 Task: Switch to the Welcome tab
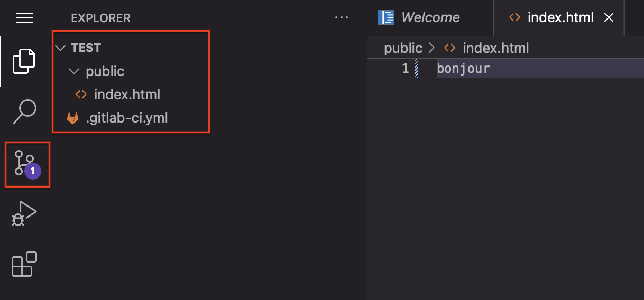click(419, 17)
